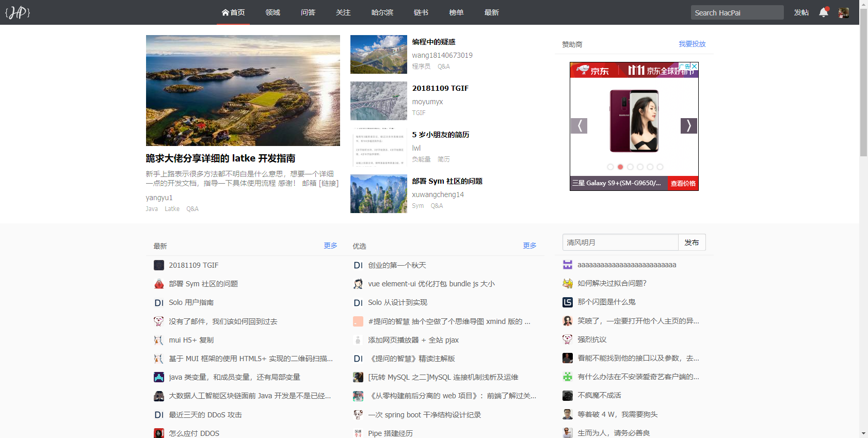Click the HacPai logo icon
The image size is (868, 438).
18,12
